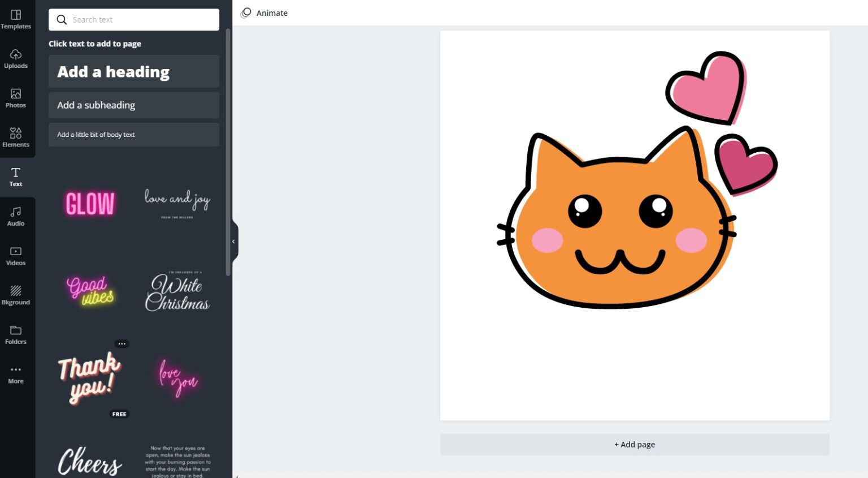Select the GLOW neon text template
The height and width of the screenshot is (478, 868).
[90, 204]
